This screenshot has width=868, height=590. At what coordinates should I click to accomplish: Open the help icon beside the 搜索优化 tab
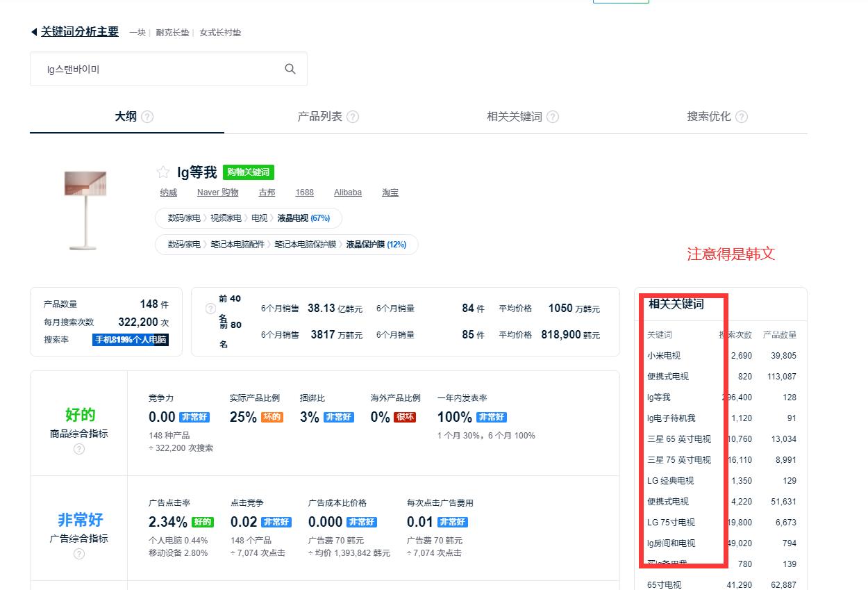coord(742,116)
